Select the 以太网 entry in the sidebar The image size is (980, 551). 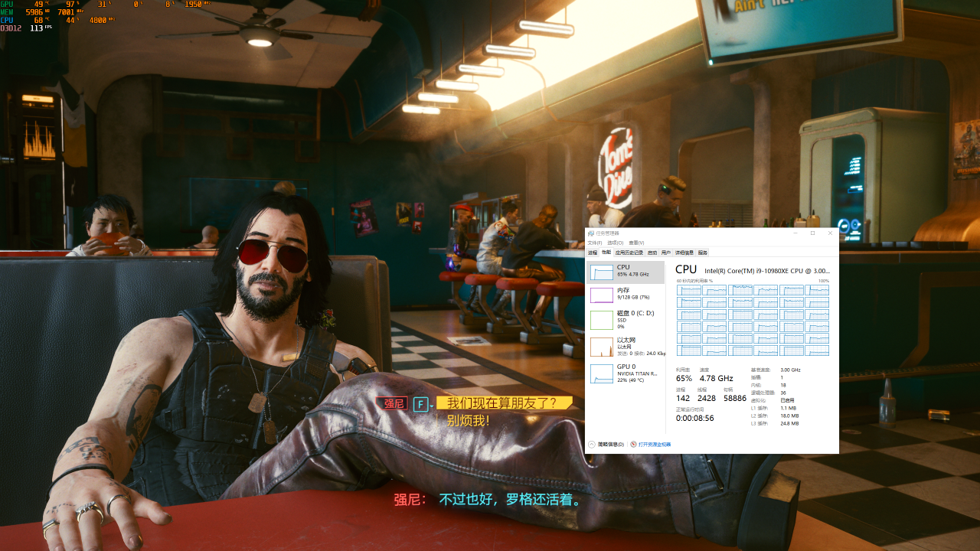click(x=626, y=347)
